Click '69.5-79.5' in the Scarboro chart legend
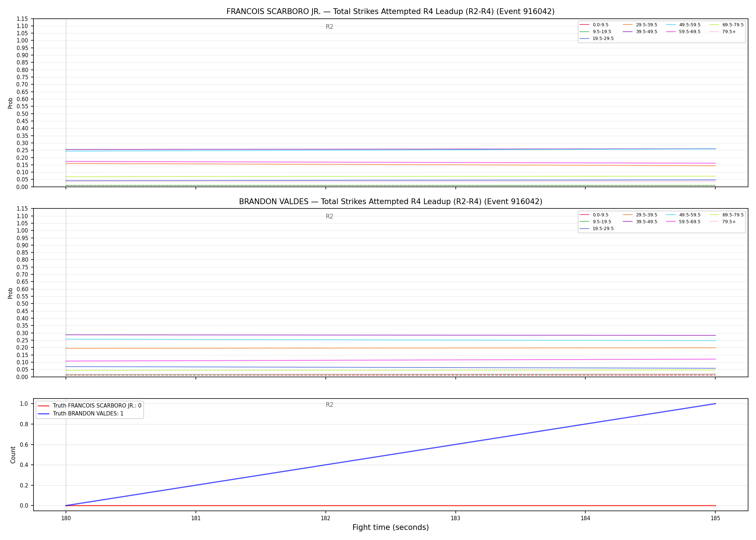This screenshot has width=756, height=540. (733, 25)
